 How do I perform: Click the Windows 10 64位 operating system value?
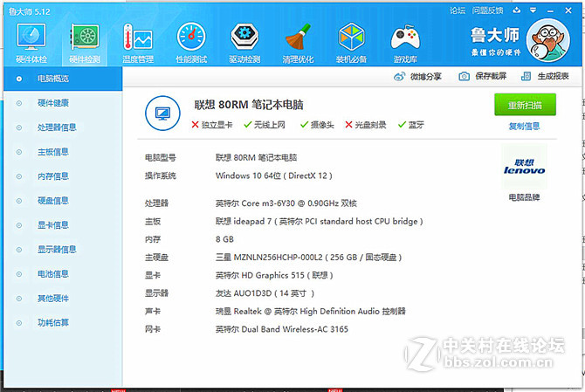[x=274, y=175]
